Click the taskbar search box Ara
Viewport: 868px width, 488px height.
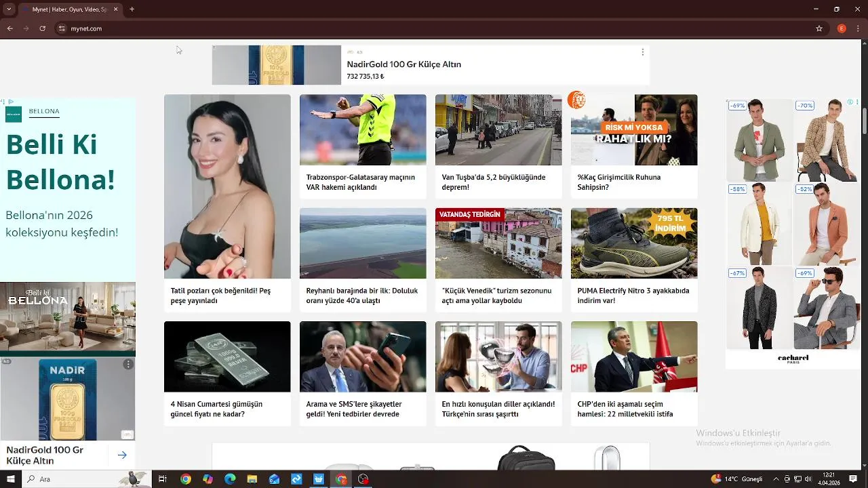coord(87,479)
